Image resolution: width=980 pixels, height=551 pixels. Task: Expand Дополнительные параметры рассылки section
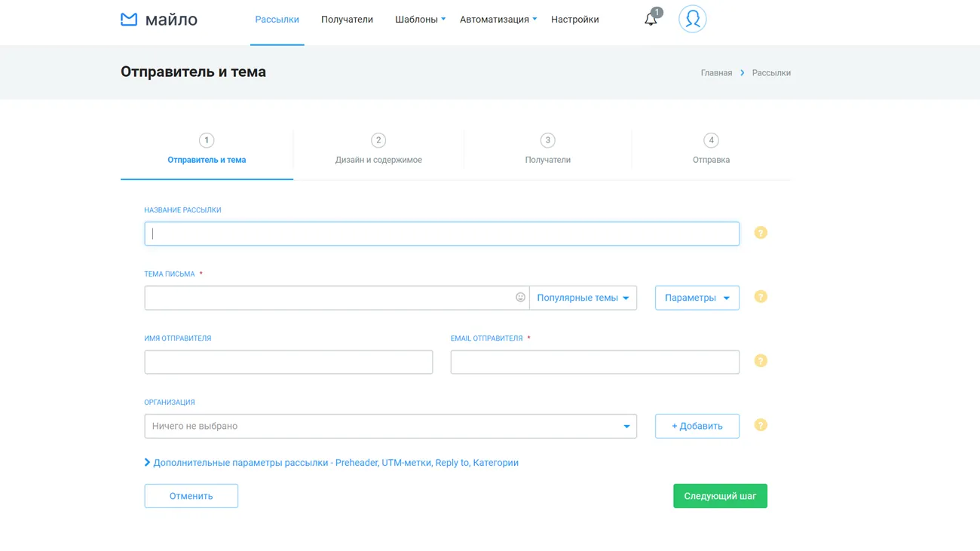pos(332,463)
